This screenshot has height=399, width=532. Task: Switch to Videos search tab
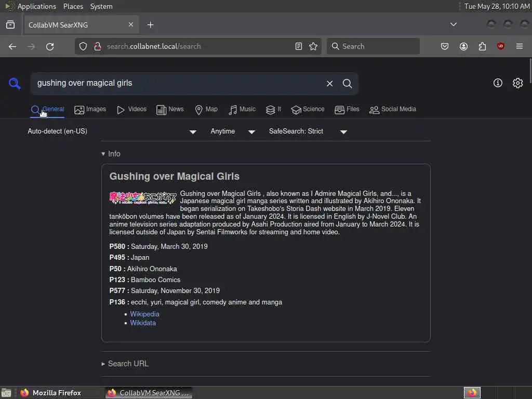tap(131, 110)
